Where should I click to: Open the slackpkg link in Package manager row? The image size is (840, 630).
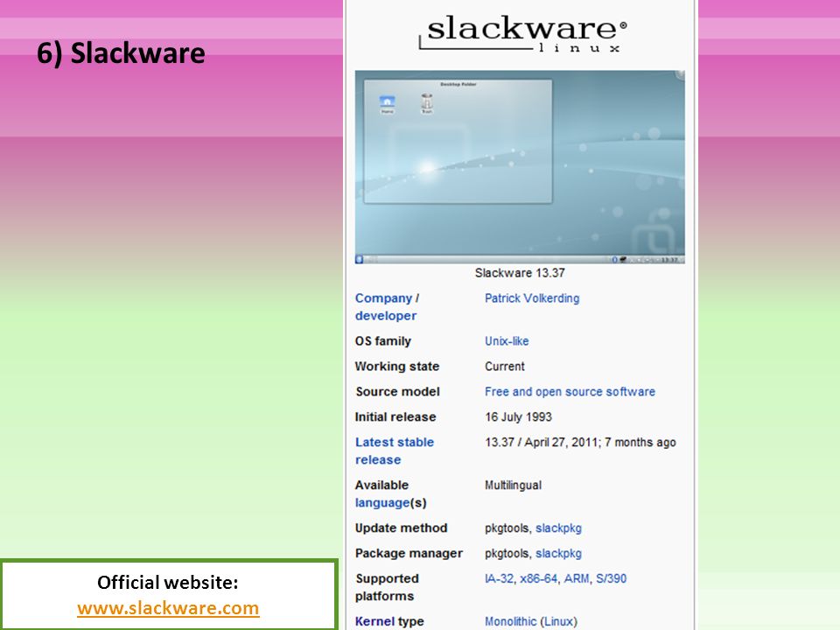(x=558, y=553)
